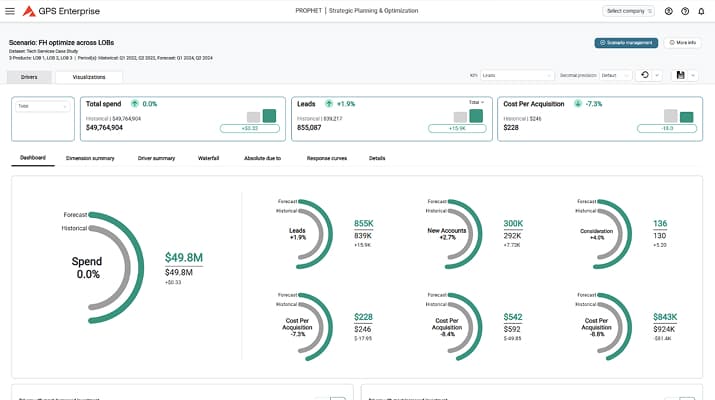
Task: Click the Total spend up-arrow indicator
Action: click(x=134, y=104)
